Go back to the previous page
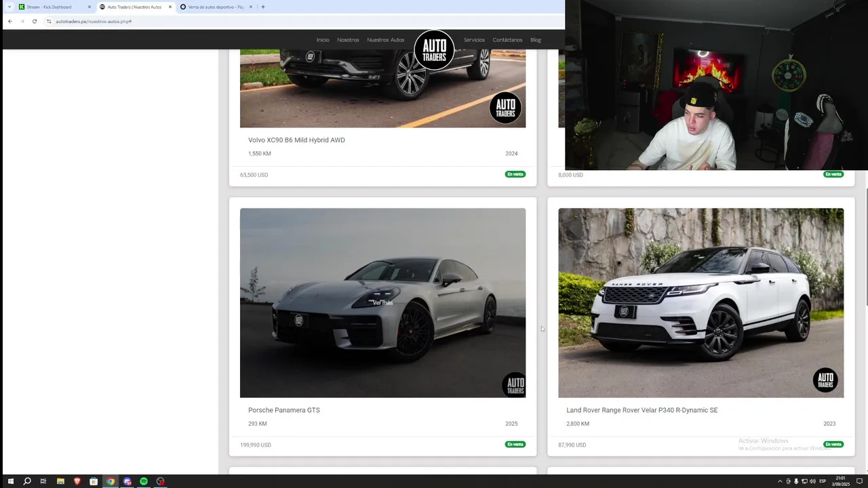The image size is (868, 488). pyautogui.click(x=10, y=21)
